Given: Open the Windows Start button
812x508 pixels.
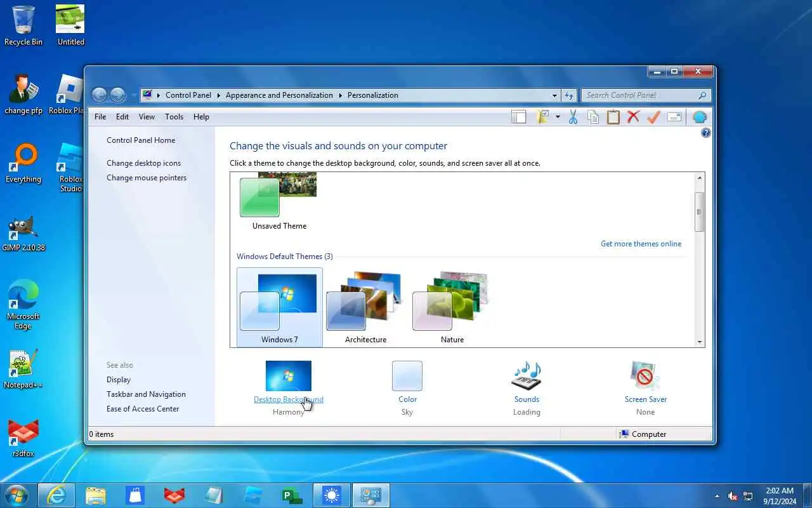Looking at the screenshot, I should click(16, 495).
